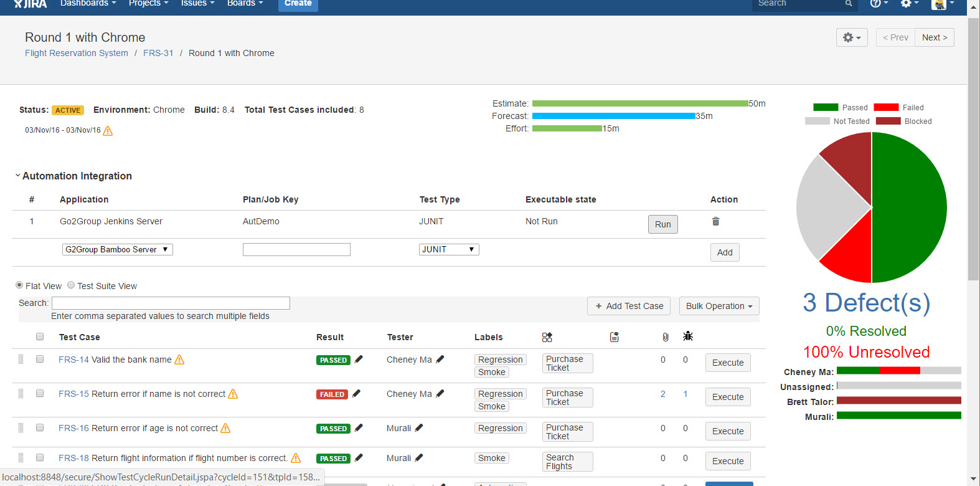Viewport: 980px width, 486px height.
Task: Click the test case Search field
Action: 171,303
